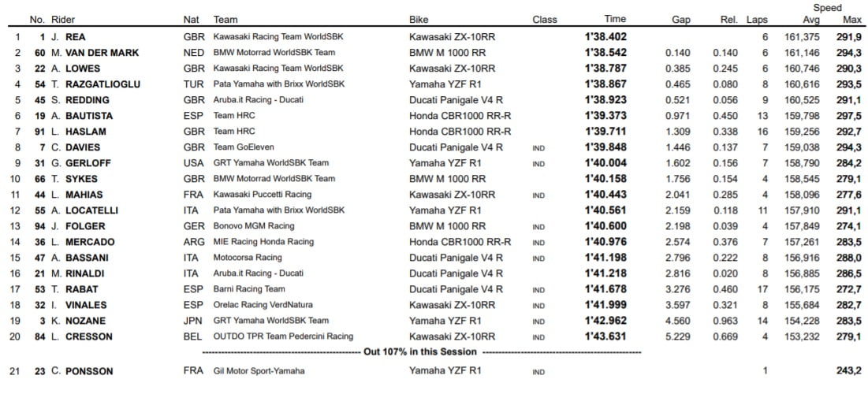This screenshot has height=420, width=868.
Task: Click the Team column header
Action: [225, 20]
